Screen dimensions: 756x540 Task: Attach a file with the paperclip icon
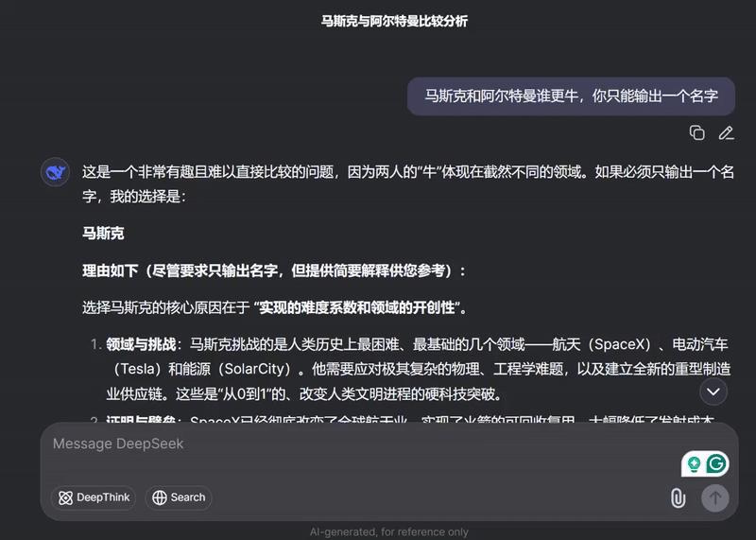[x=678, y=498]
